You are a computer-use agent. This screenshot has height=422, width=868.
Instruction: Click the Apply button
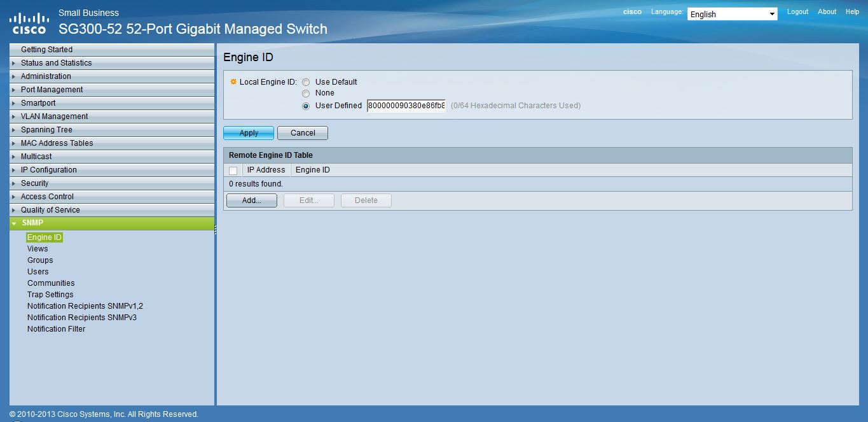tap(249, 133)
